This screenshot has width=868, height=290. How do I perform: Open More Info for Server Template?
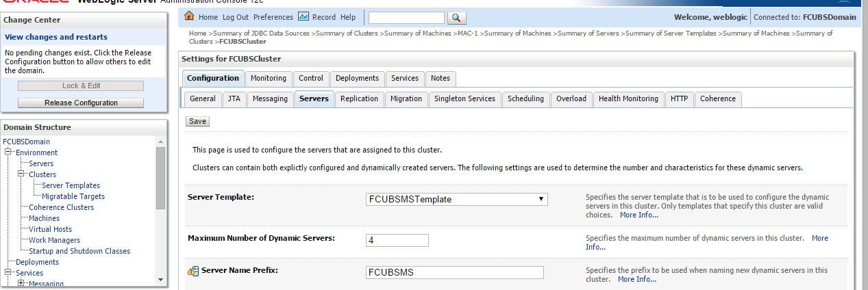(x=638, y=215)
